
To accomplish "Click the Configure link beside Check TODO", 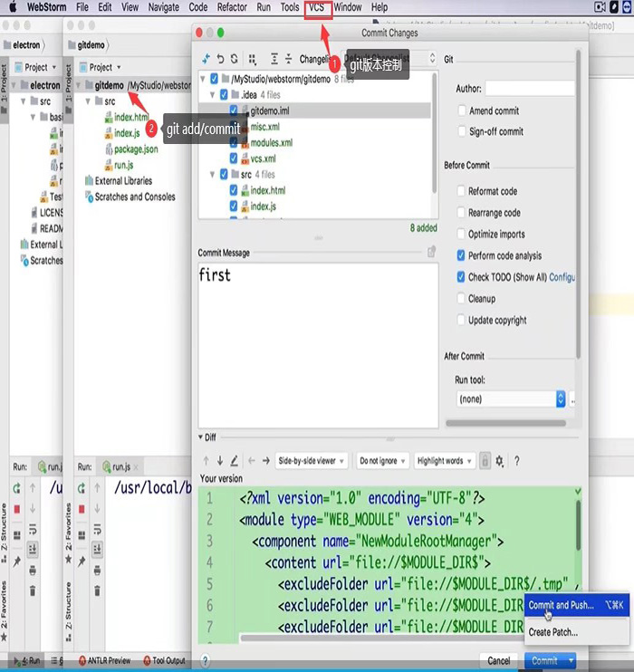I will 562,277.
